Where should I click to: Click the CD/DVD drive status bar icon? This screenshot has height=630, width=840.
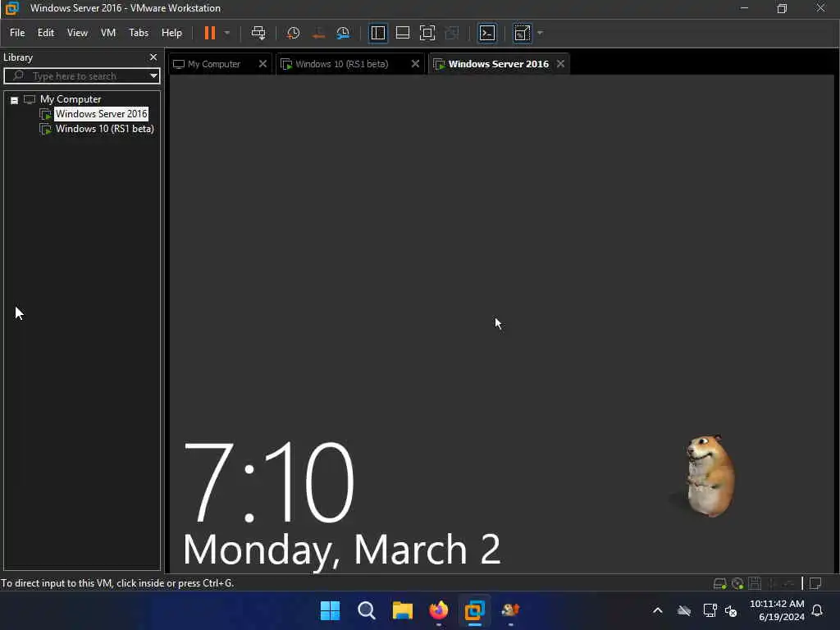[x=737, y=583]
